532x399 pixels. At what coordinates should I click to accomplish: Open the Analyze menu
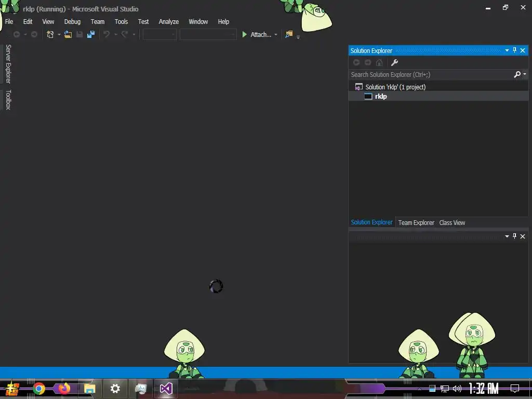(x=169, y=22)
